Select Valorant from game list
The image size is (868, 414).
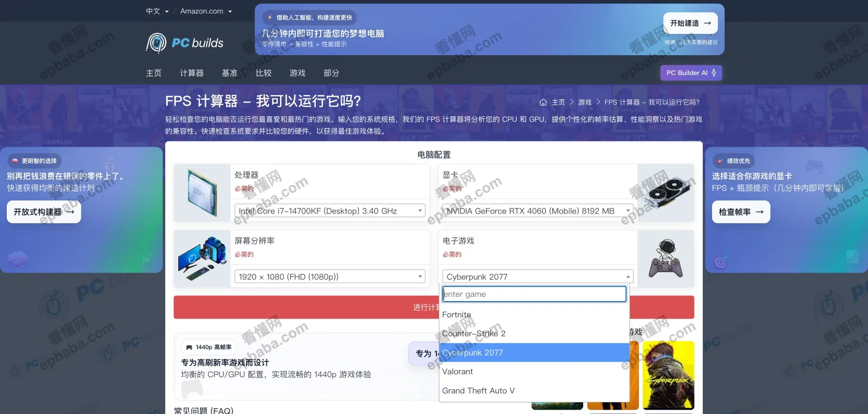(x=534, y=371)
